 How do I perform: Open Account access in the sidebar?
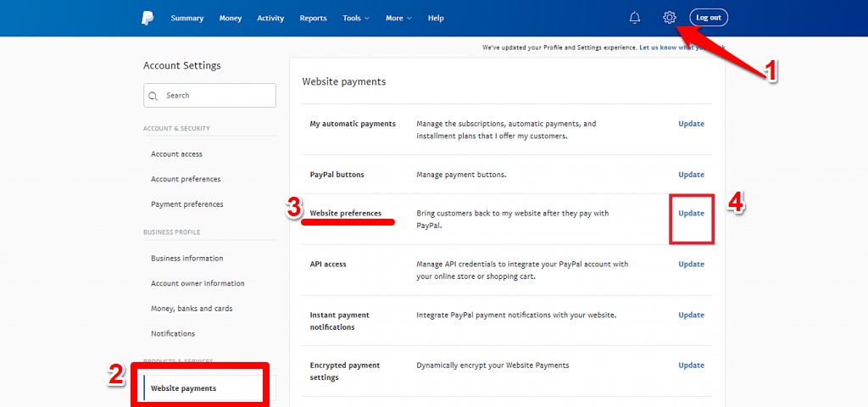pos(176,154)
